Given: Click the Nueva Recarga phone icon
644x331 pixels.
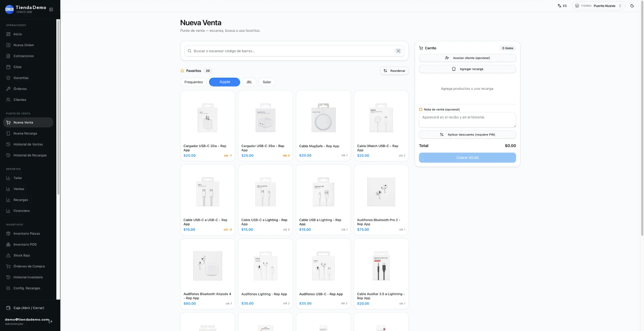Looking at the screenshot, I should click(8, 133).
